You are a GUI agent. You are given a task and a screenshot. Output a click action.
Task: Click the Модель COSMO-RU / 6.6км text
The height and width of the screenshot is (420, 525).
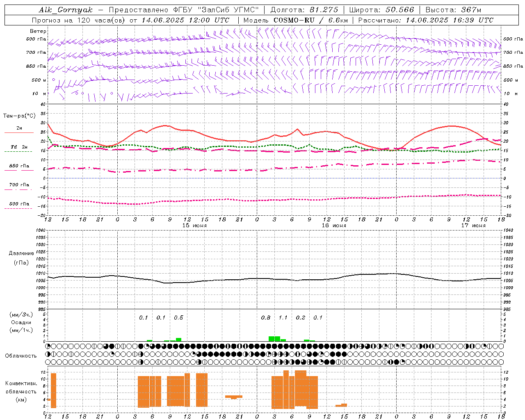click(x=296, y=20)
